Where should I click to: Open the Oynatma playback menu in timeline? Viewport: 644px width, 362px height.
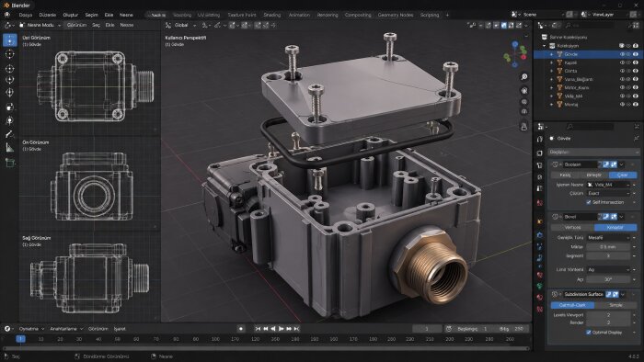coord(30,329)
